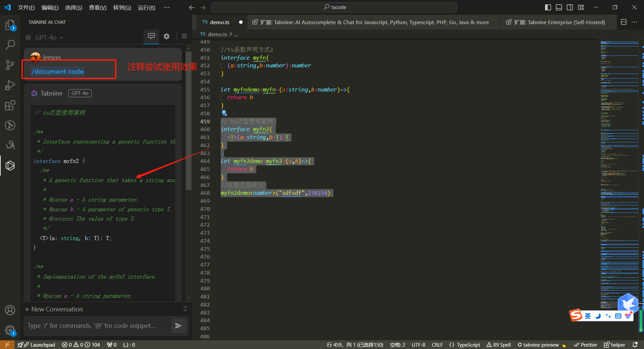This screenshot has width=644, height=349.
Task: Click the Sogou input 英 language toggle
Action: [588, 316]
